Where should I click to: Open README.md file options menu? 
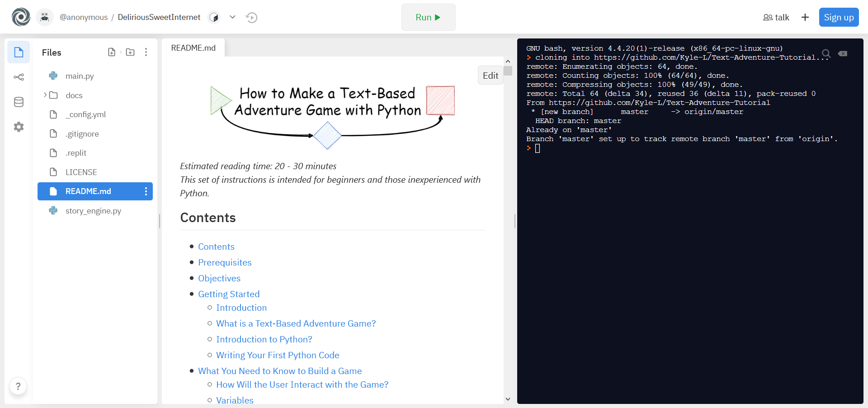coord(146,191)
